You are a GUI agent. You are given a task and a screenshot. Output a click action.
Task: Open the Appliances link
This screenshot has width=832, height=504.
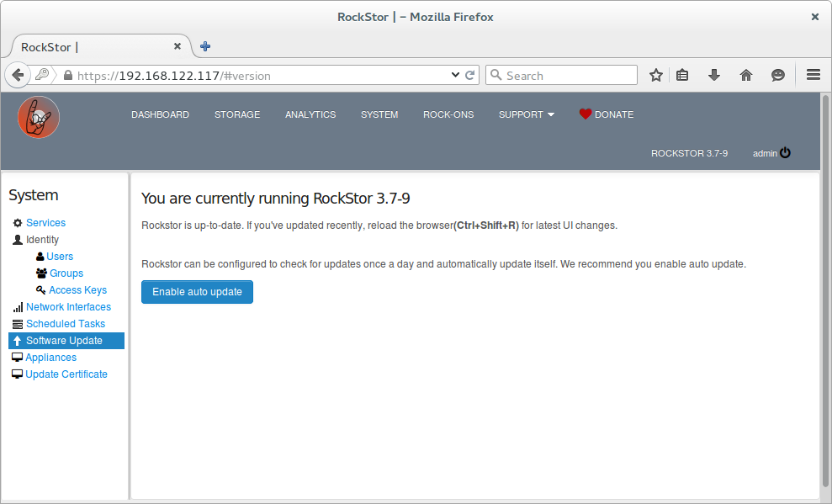51,358
